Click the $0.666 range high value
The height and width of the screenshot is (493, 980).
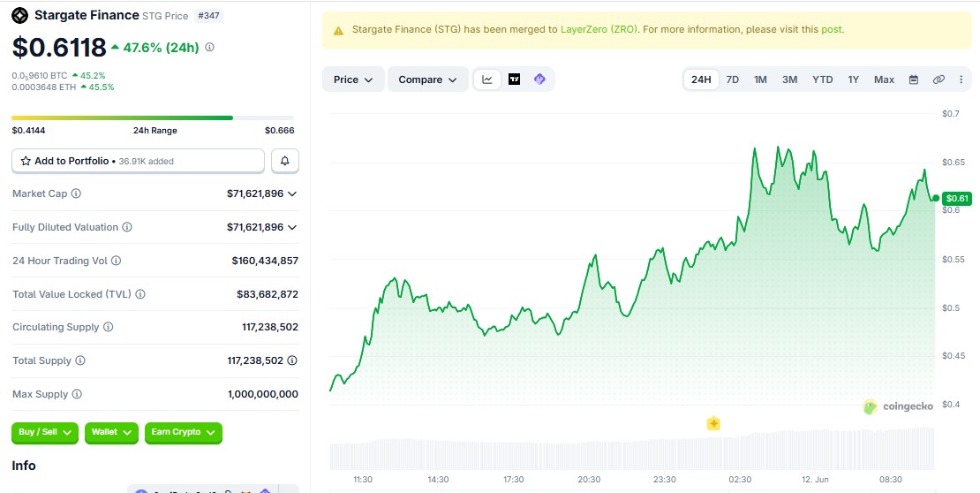click(279, 131)
